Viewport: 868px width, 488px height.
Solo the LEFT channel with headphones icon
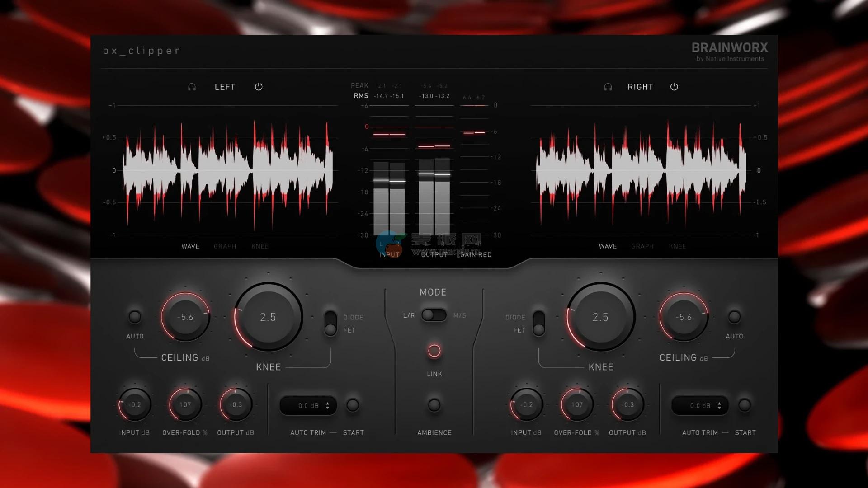[192, 87]
